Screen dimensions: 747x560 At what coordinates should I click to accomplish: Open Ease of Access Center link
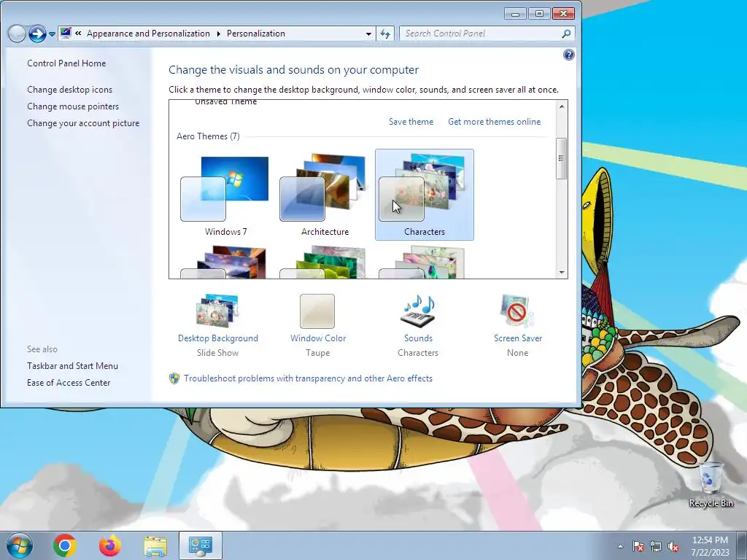pos(69,382)
